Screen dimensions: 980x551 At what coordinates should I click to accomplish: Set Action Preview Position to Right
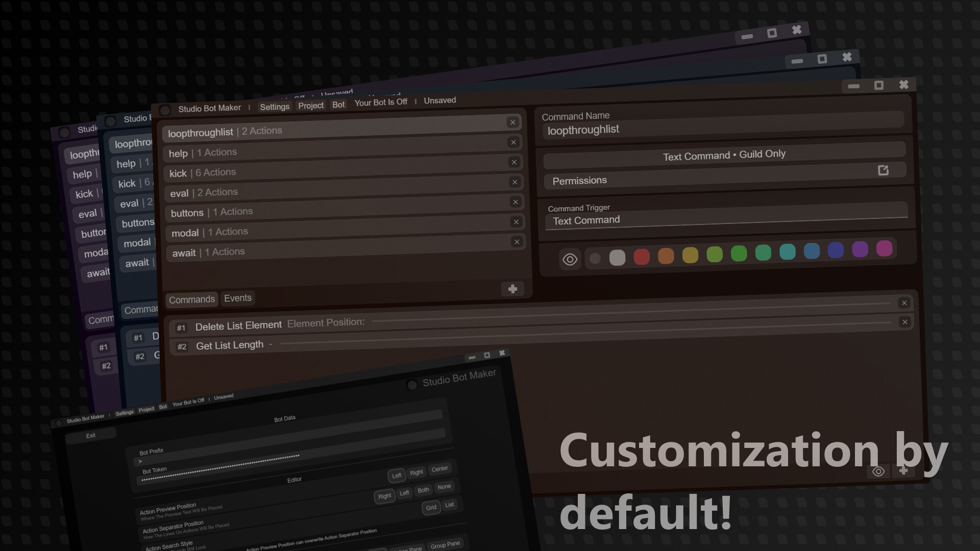point(416,472)
